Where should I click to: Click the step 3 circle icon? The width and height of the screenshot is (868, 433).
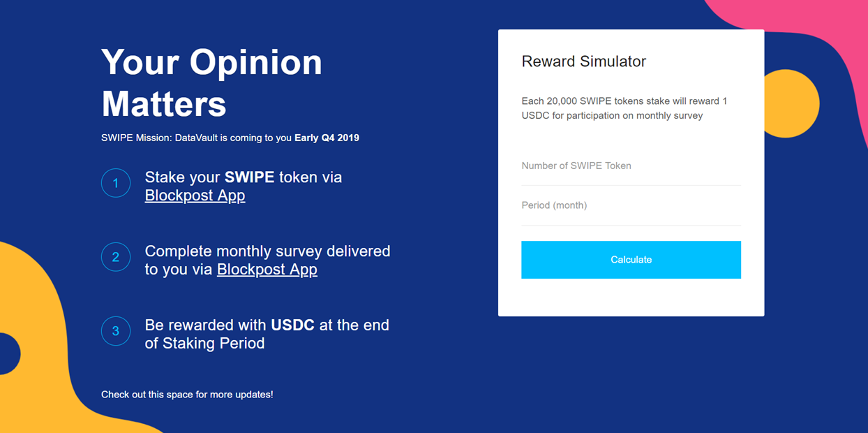tap(116, 331)
